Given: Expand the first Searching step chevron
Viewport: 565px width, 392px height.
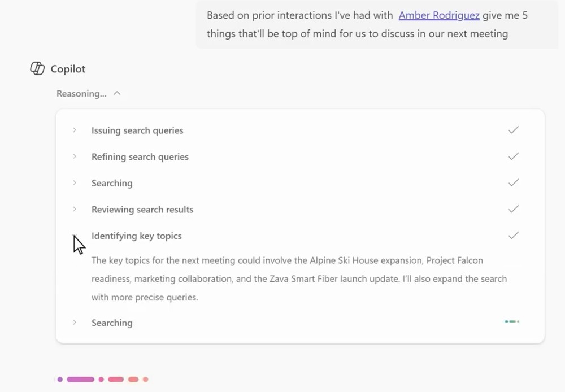Looking at the screenshot, I should (x=75, y=182).
